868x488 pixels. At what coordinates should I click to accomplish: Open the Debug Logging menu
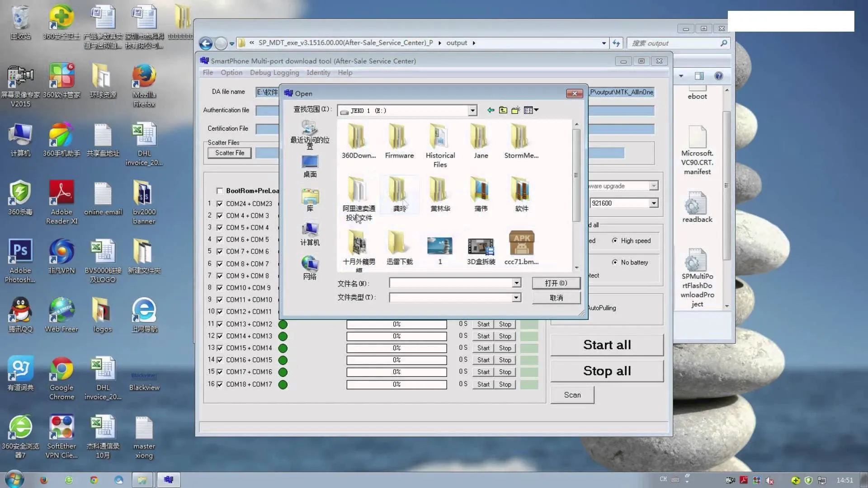point(274,73)
